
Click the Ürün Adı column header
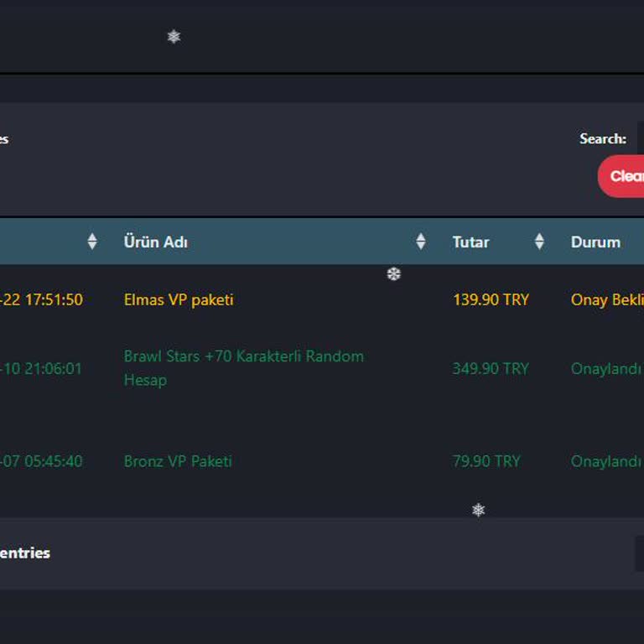pos(156,241)
